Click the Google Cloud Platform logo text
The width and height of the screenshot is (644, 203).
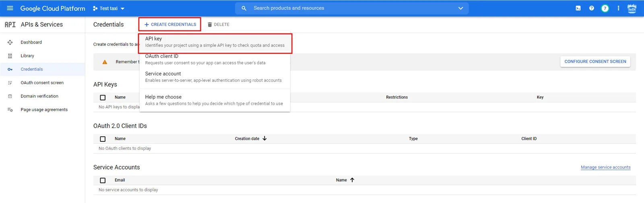[53, 8]
